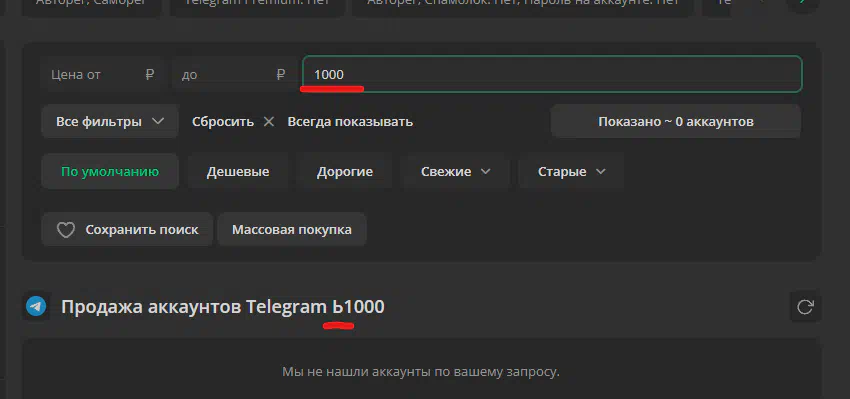
Task: Expand the 'Старые' sort dropdown
Action: [571, 172]
